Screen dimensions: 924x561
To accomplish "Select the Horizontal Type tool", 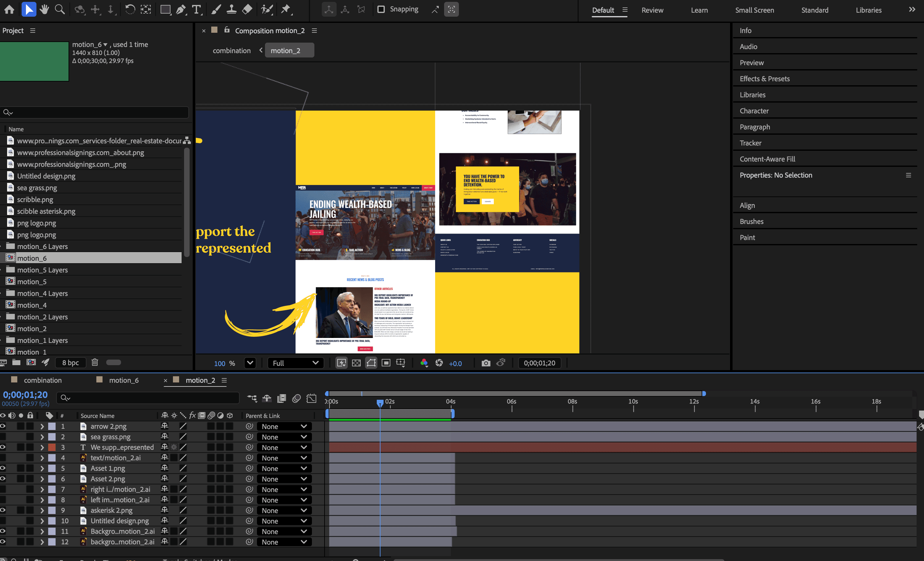I will [x=196, y=10].
